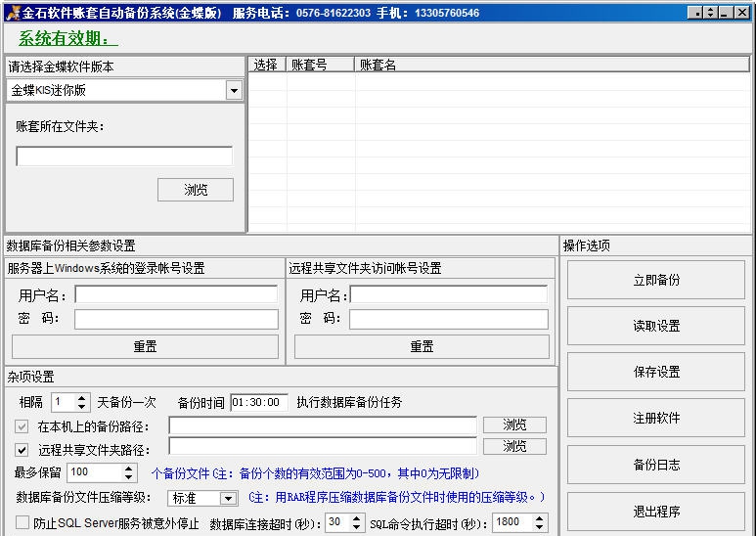Click the 账套名 column header
The height and width of the screenshot is (536, 756).
tap(378, 65)
